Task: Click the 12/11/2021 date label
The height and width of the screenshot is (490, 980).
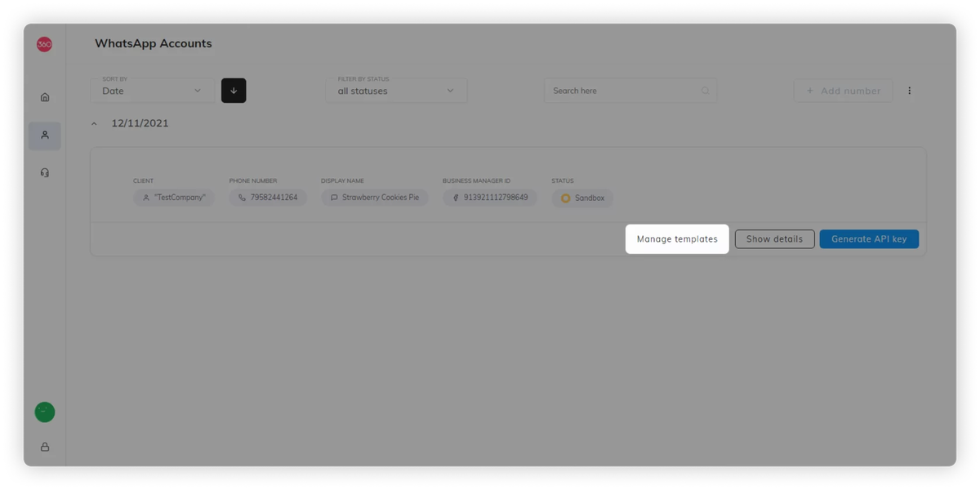Action: pos(140,123)
